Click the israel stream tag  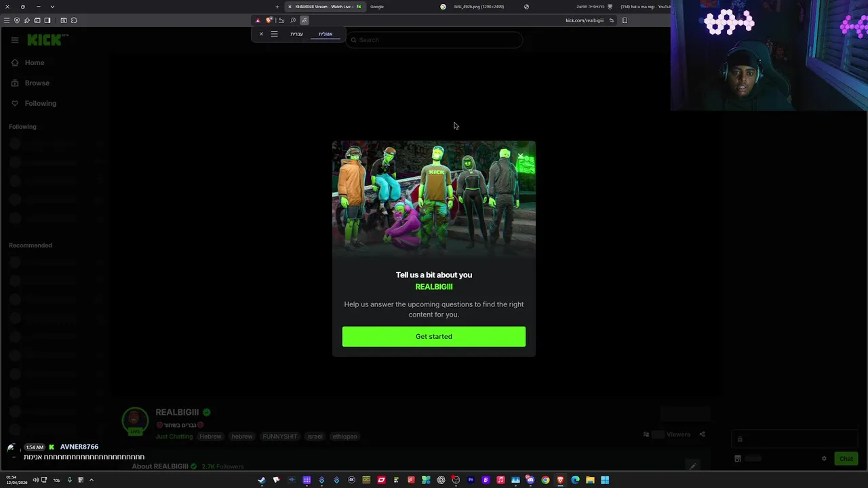click(315, 436)
